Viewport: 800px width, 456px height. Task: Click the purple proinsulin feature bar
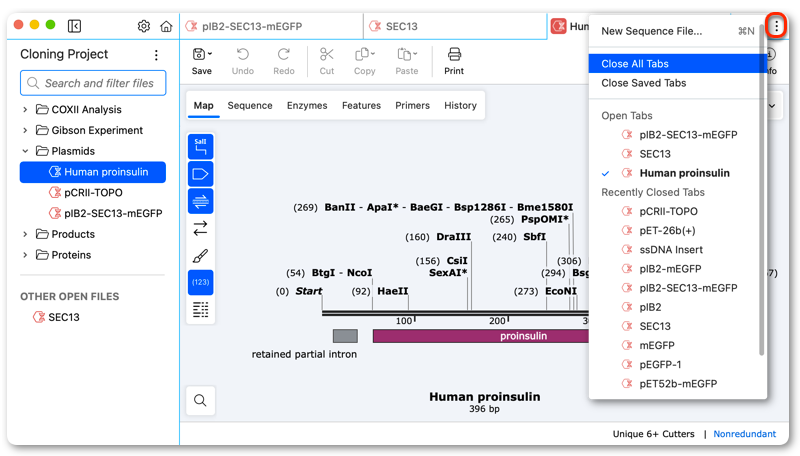coord(481,336)
